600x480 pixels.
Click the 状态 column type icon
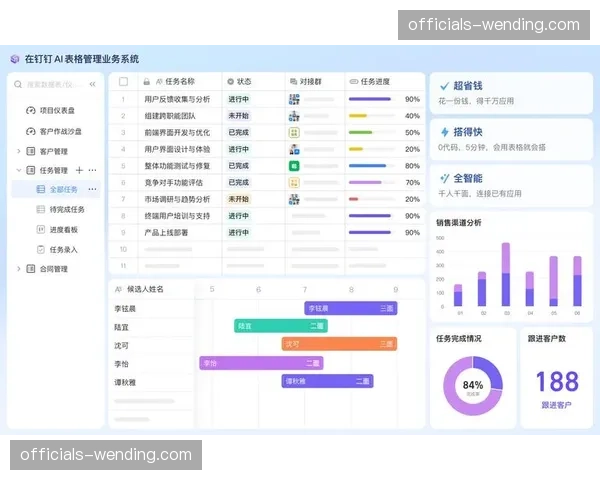(230, 82)
